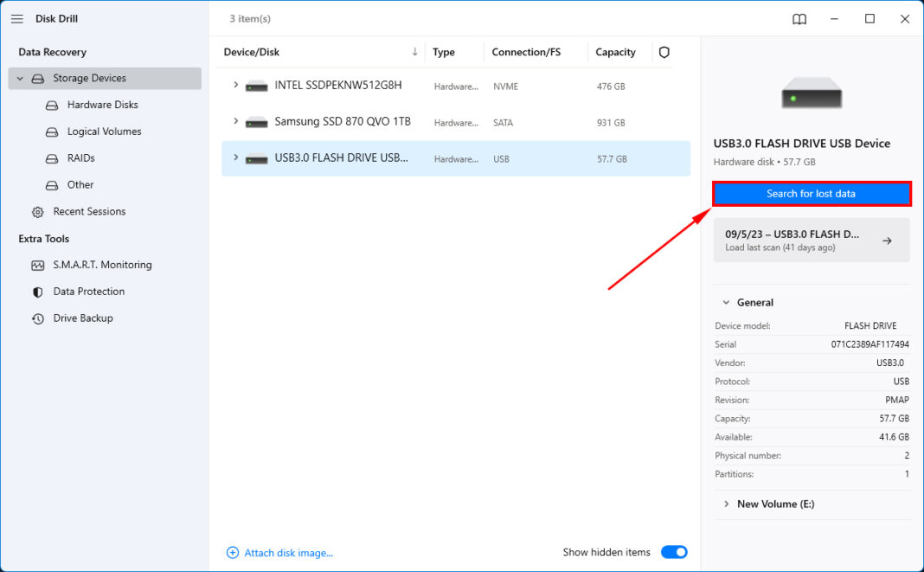Collapse the General details section
The image size is (924, 572).
pyautogui.click(x=726, y=302)
